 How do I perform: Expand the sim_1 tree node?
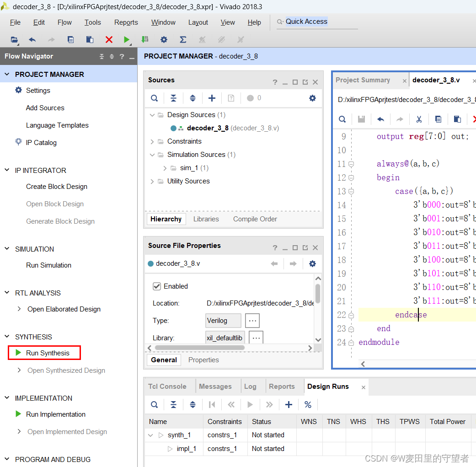[x=165, y=168]
